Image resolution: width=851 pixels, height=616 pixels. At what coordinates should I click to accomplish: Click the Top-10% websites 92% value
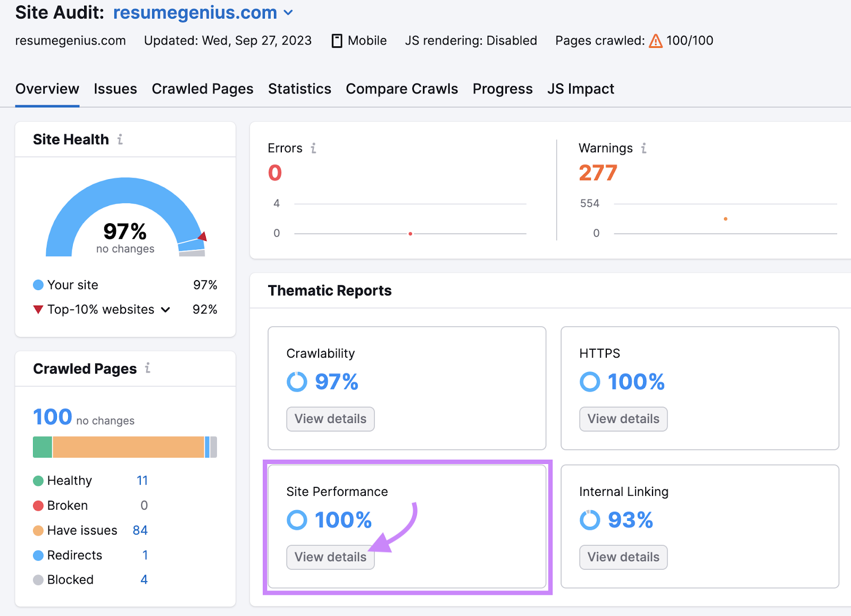click(205, 309)
